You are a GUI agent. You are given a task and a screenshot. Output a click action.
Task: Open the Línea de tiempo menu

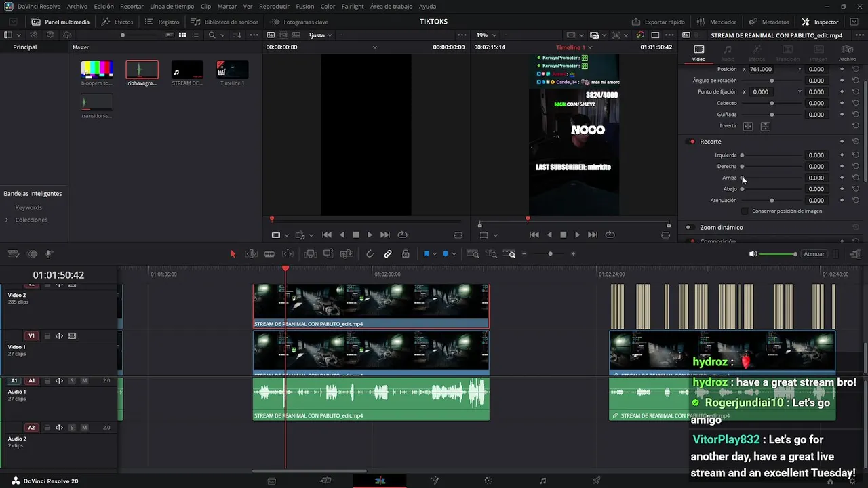pyautogui.click(x=172, y=7)
